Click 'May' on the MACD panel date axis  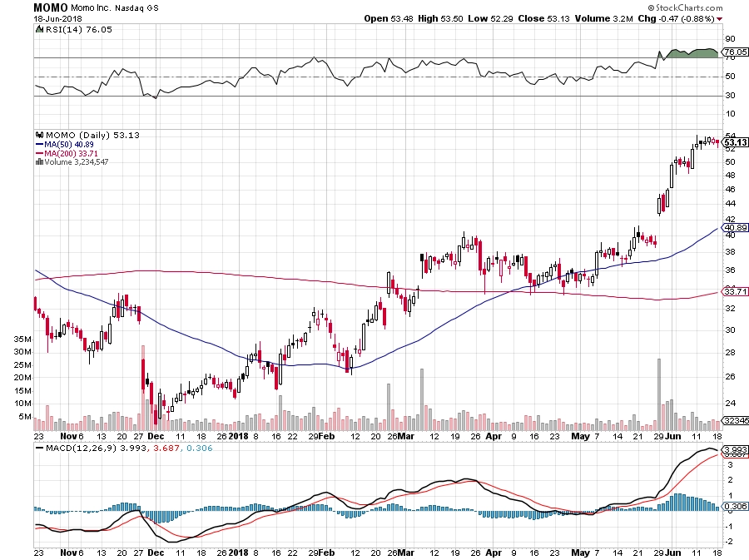pyautogui.click(x=581, y=553)
